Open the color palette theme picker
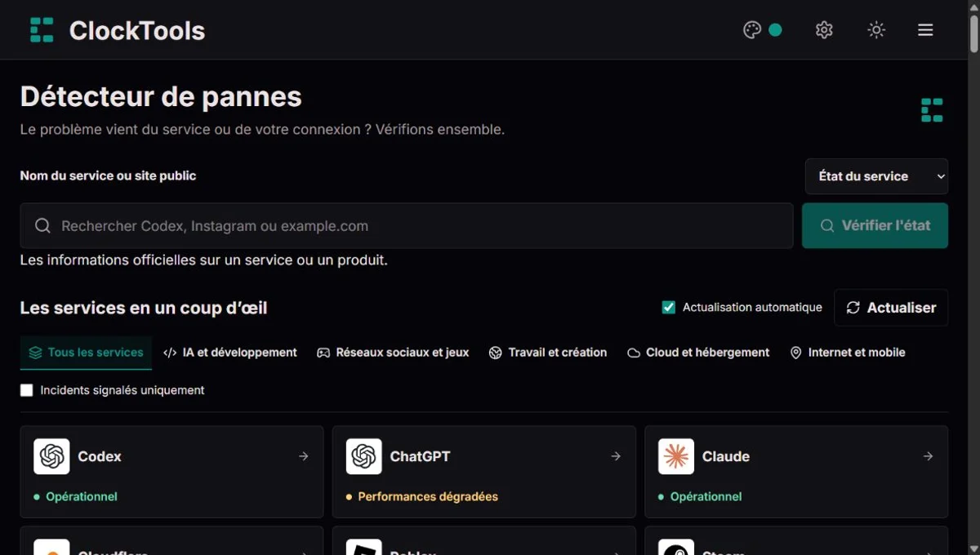The image size is (980, 555). [752, 30]
